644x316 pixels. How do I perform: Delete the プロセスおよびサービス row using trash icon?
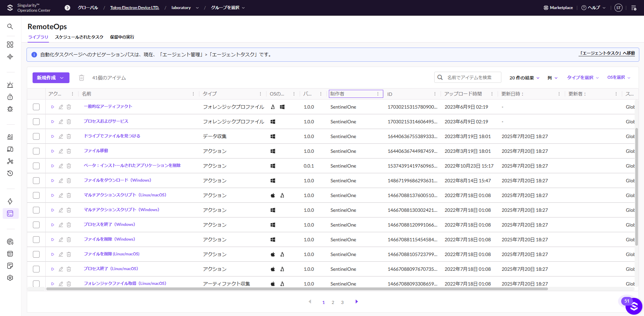(69, 122)
